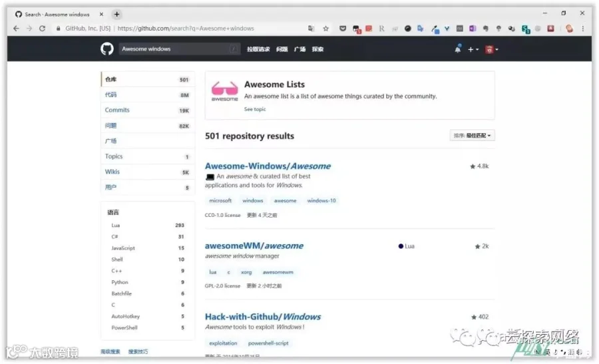Click the Awesome Lists pink glasses logo
Screen dimensions: 599x364
[x=225, y=91]
